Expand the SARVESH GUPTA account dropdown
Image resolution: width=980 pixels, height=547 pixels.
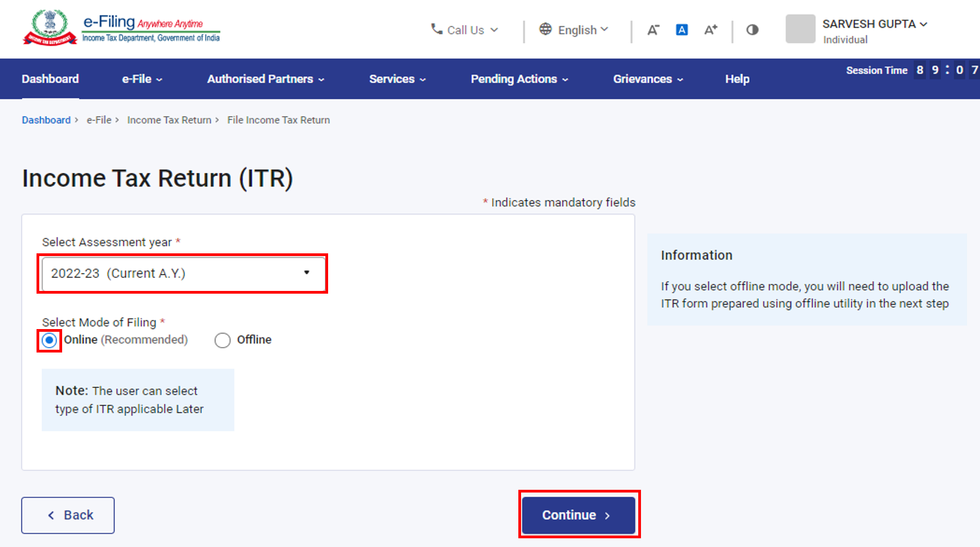(874, 25)
